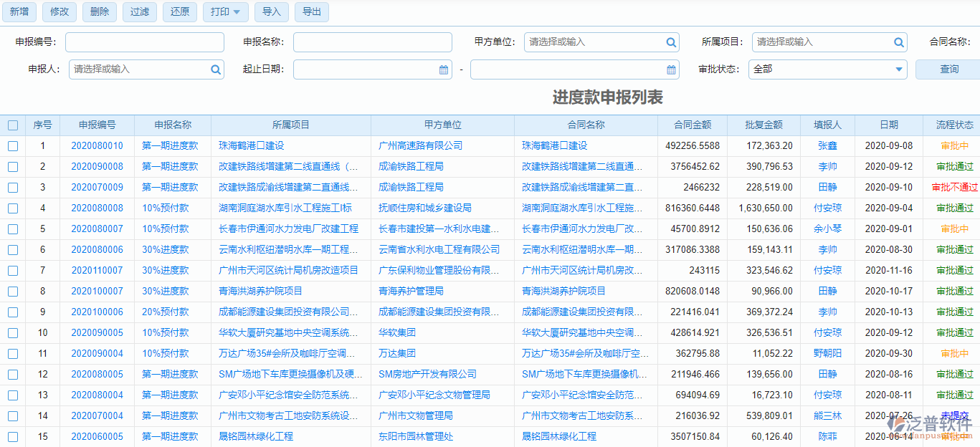Focus the 申报名称 text field
The width and height of the screenshot is (980, 447).
[372, 42]
